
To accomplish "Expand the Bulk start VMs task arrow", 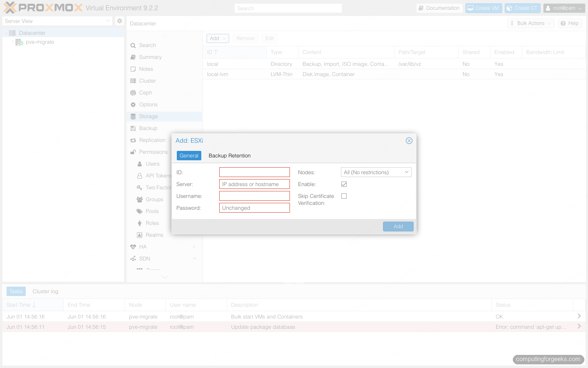I will [x=579, y=316].
